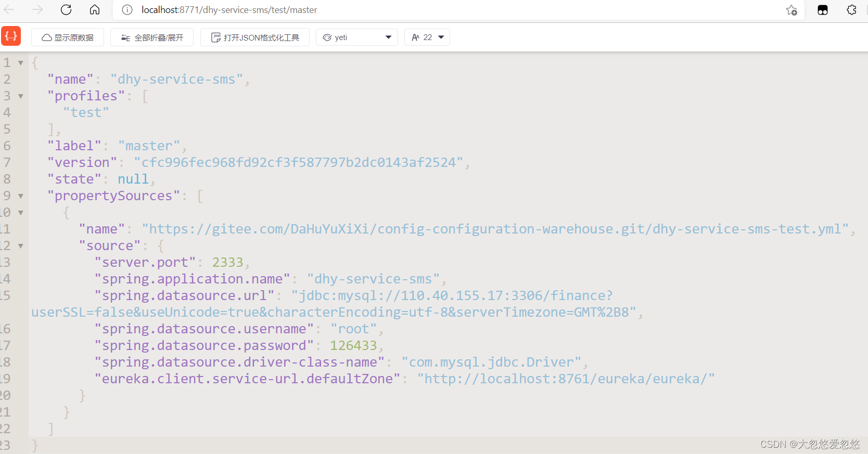Click the "dhy-service-sms" name value on line 2
The width and height of the screenshot is (868, 454).
click(x=176, y=80)
